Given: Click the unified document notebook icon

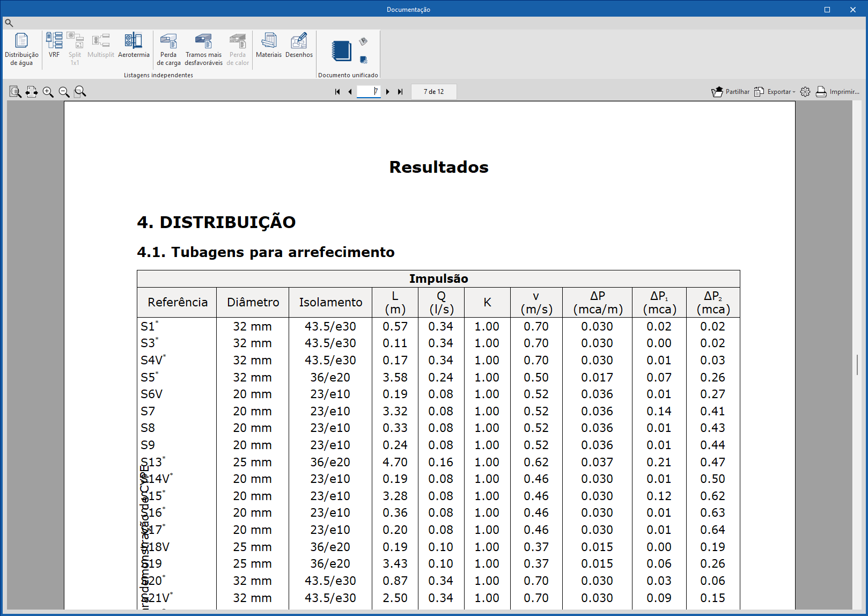Looking at the screenshot, I should 341,51.
